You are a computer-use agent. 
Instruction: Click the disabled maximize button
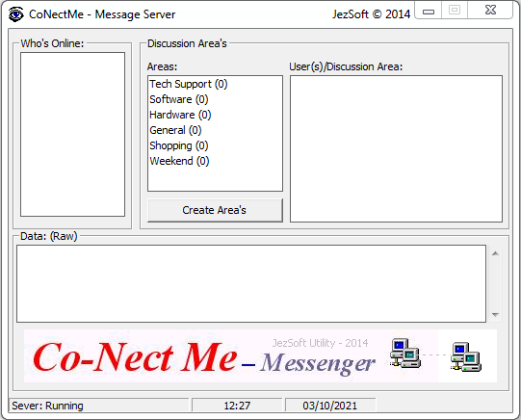455,11
